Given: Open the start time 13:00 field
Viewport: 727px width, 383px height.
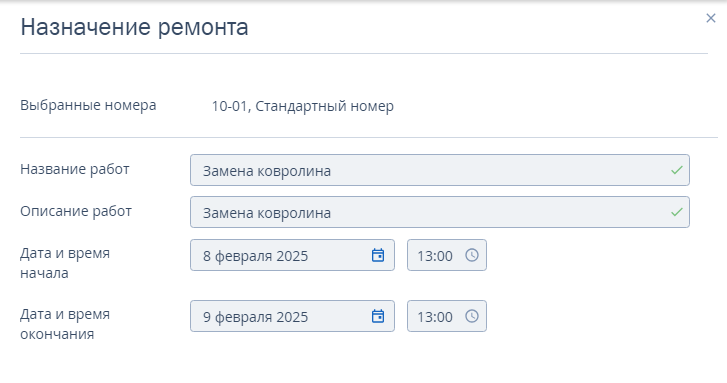Looking at the screenshot, I should click(446, 255).
